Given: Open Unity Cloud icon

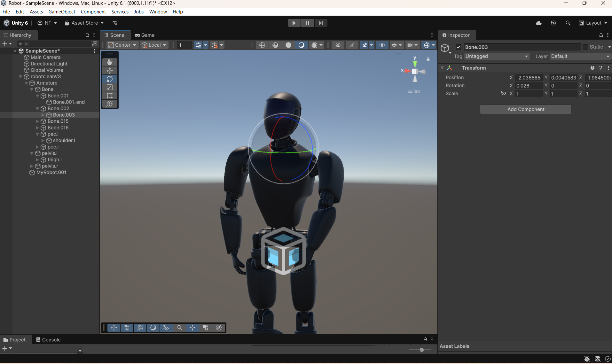Looking at the screenshot, I should coord(539,23).
